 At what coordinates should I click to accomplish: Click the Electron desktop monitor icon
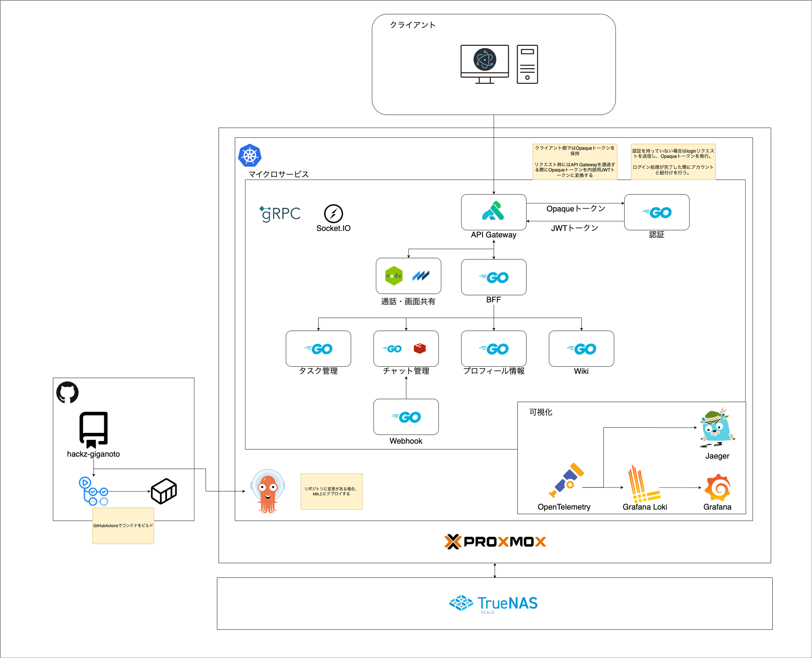tap(485, 64)
